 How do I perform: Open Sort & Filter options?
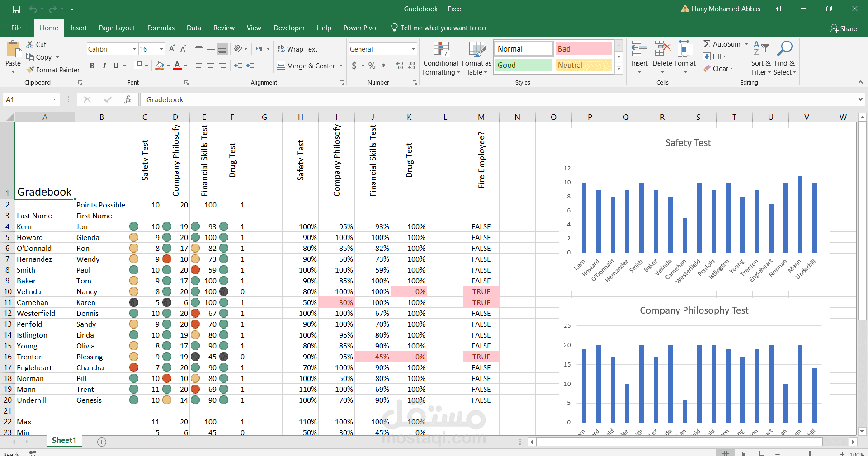(761, 58)
